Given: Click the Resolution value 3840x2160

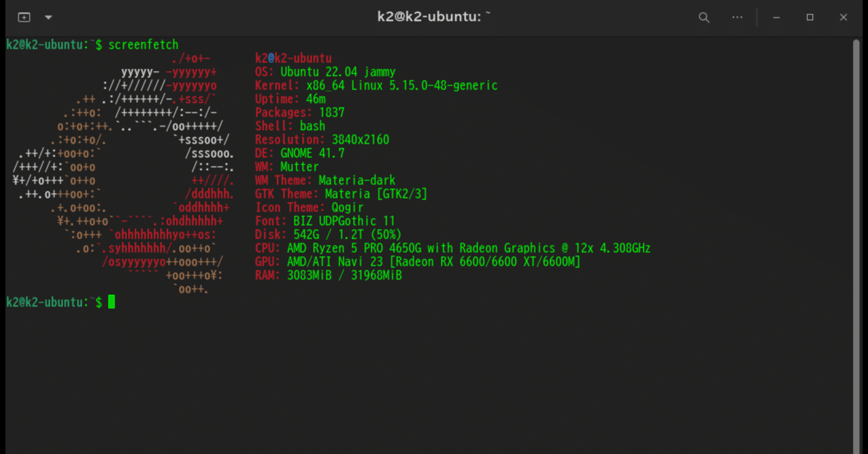Looking at the screenshot, I should 360,140.
